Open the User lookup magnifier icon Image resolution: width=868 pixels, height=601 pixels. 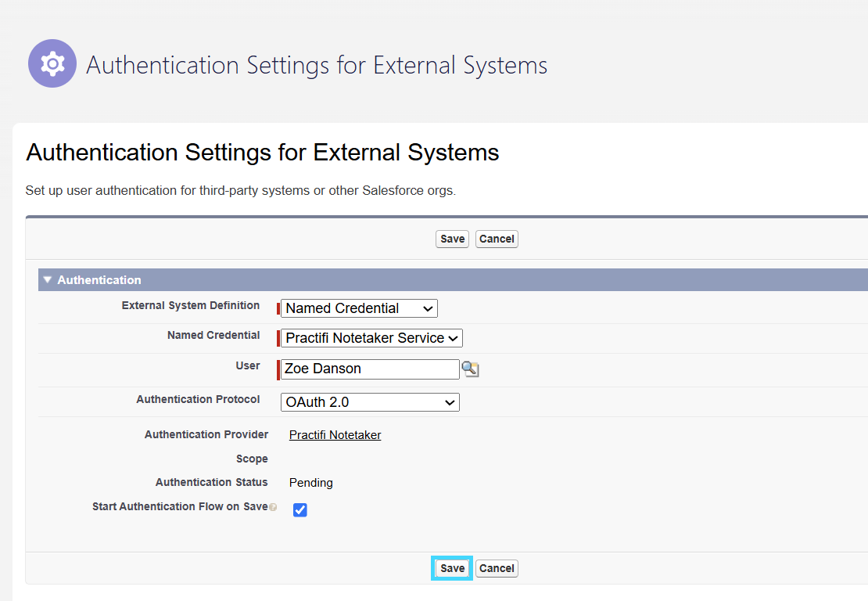(470, 369)
